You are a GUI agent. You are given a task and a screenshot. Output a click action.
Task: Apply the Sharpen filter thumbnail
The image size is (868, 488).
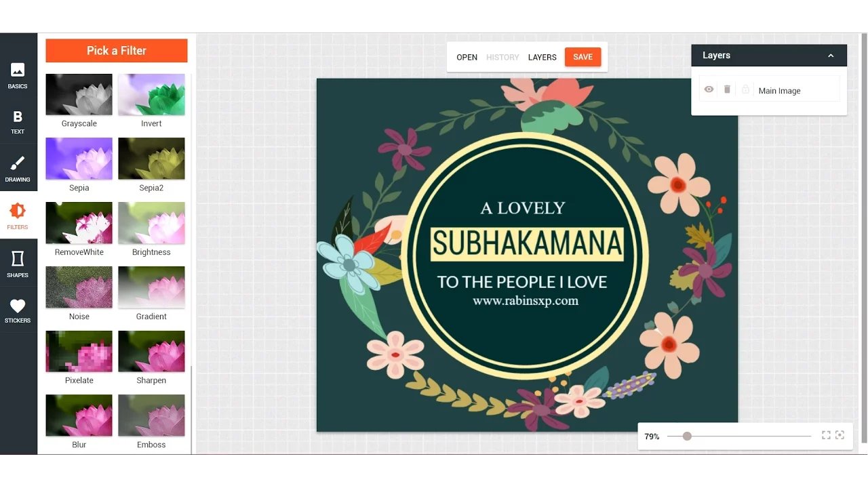(x=151, y=351)
